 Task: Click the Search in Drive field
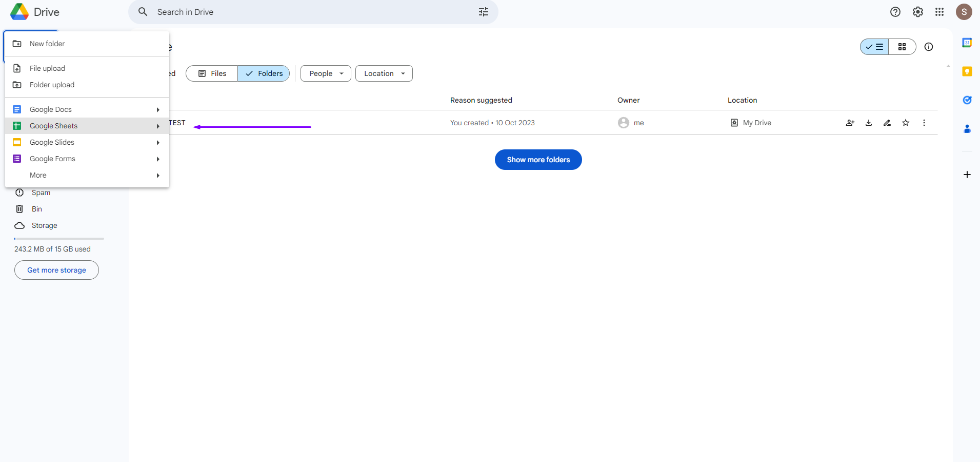[x=313, y=12]
